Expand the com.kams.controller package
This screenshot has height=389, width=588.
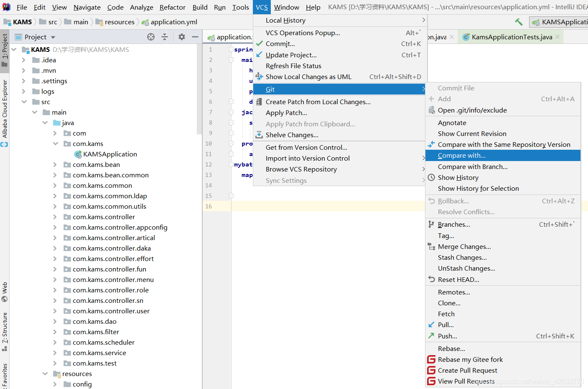point(55,217)
